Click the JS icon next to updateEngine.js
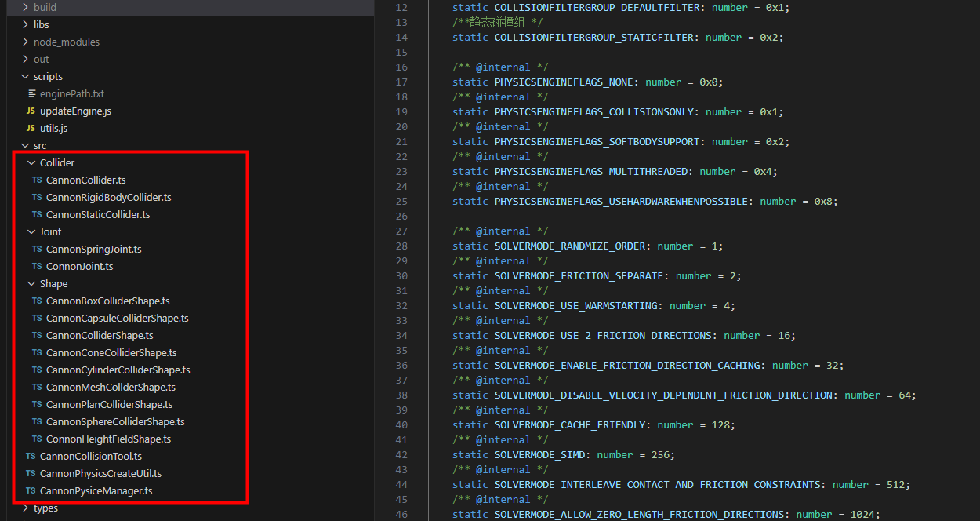The image size is (980, 521). (x=31, y=111)
